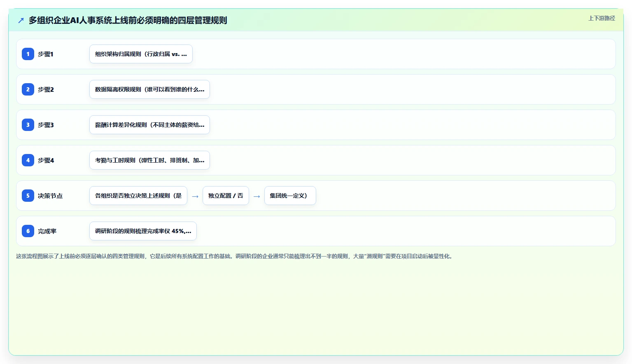Viewport: 632px width, 364px height.
Task: Select the 数据隔离权限规则 node
Action: (149, 89)
